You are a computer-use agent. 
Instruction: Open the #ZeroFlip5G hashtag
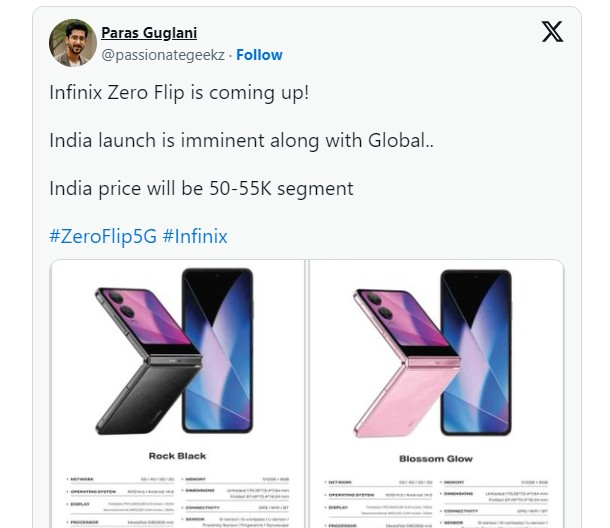(101, 237)
